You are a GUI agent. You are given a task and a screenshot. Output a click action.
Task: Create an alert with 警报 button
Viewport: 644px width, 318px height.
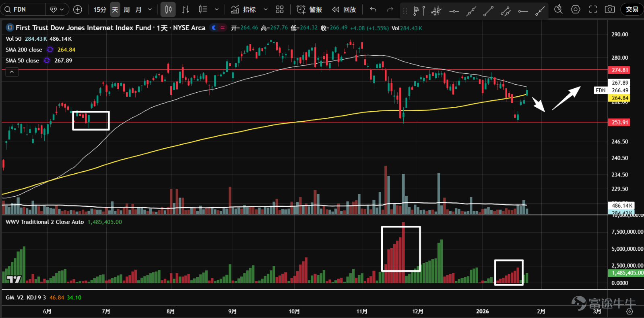309,9
